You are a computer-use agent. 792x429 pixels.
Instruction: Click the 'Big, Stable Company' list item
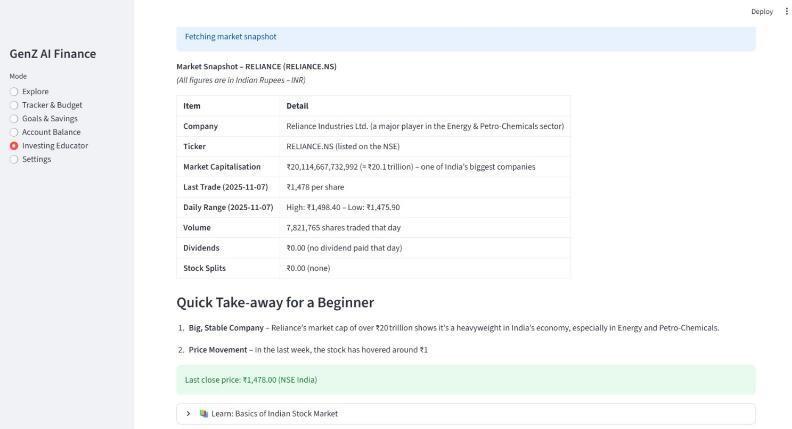[454, 328]
